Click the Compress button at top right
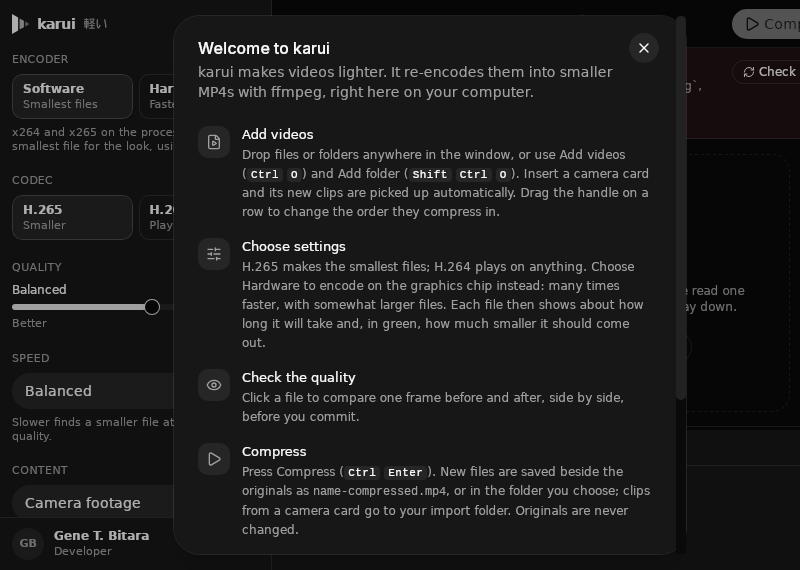Image resolution: width=800 pixels, height=570 pixels. (x=766, y=24)
